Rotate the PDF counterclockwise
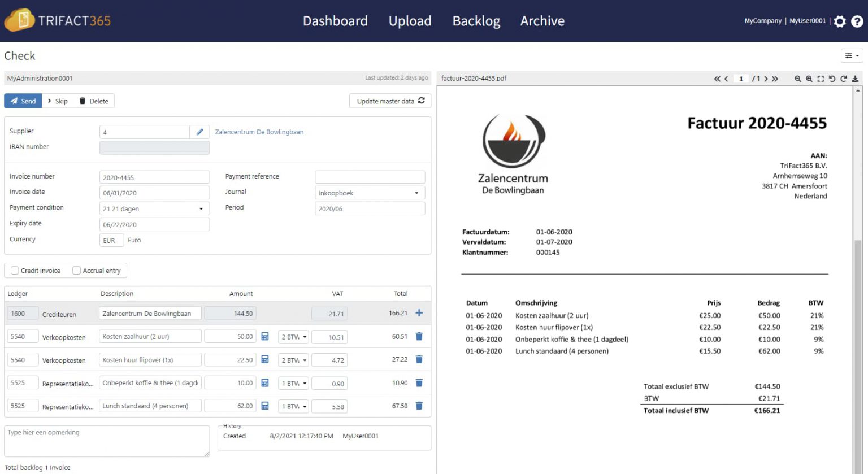 pyautogui.click(x=832, y=79)
